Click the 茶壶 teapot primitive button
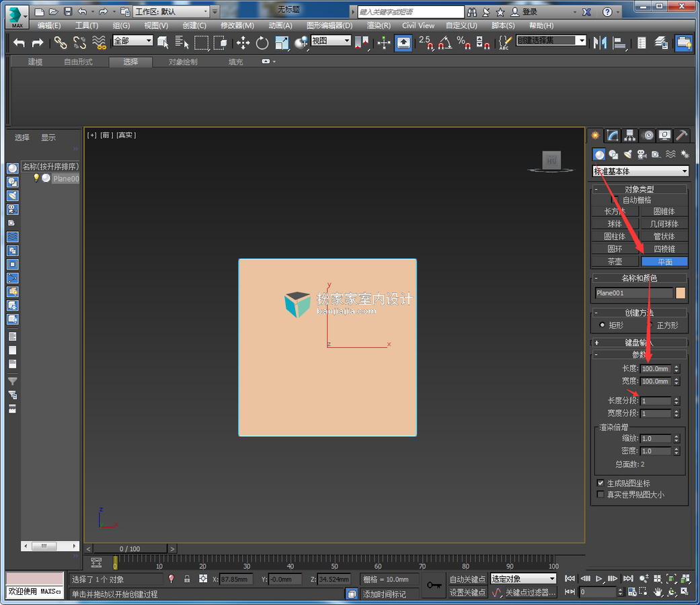The height and width of the screenshot is (605, 700). click(x=615, y=261)
